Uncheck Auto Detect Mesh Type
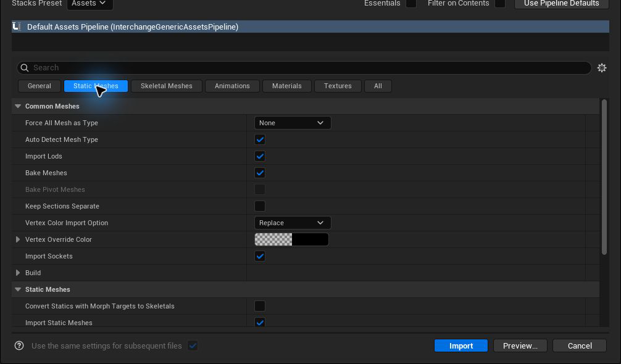Screen dimensions: 621x364 [x=260, y=139]
